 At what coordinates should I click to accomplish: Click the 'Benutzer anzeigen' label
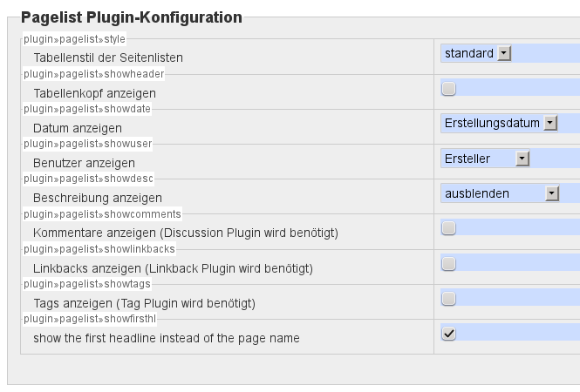click(84, 163)
